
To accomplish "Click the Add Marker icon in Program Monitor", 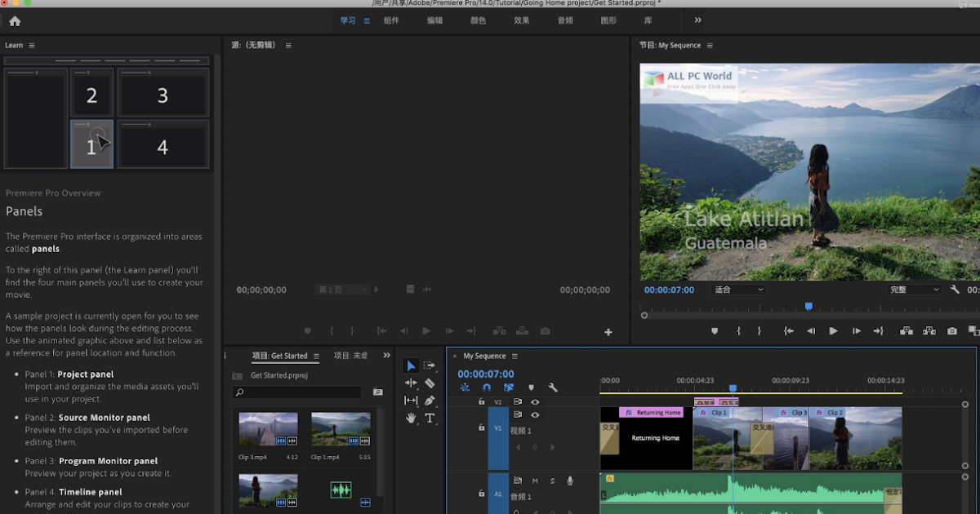I will 715,331.
